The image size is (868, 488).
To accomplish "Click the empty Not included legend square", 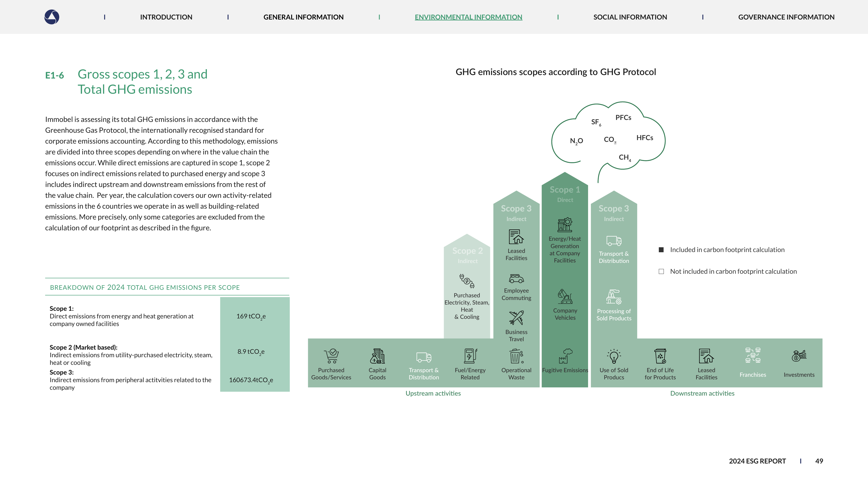I will (x=661, y=272).
